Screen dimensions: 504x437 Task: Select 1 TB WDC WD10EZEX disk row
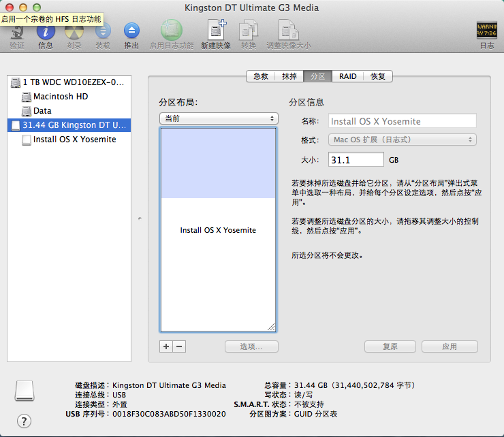(69, 82)
